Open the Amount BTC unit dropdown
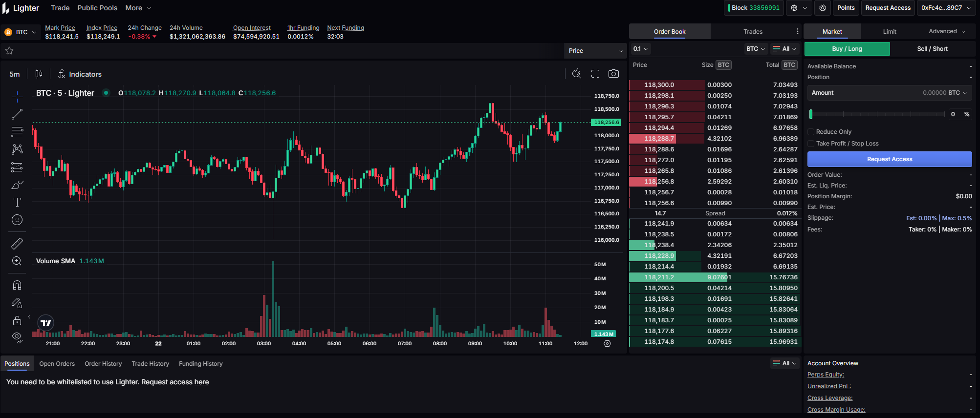Image resolution: width=980 pixels, height=418 pixels. (958, 93)
